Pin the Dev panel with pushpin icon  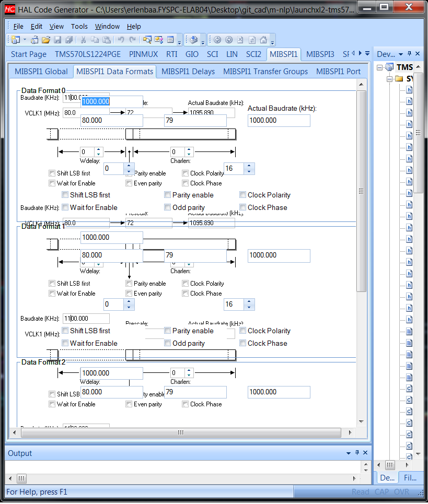tap(409, 54)
